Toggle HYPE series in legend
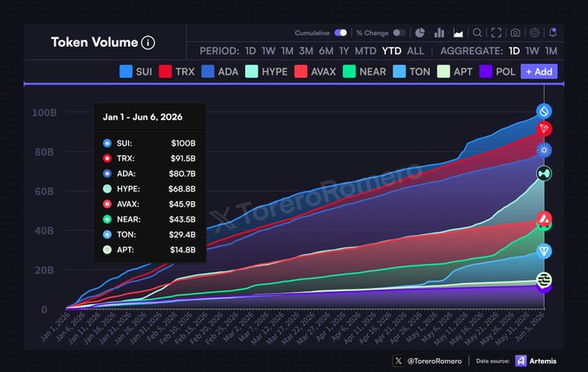The height and width of the screenshot is (372, 588). [266, 71]
